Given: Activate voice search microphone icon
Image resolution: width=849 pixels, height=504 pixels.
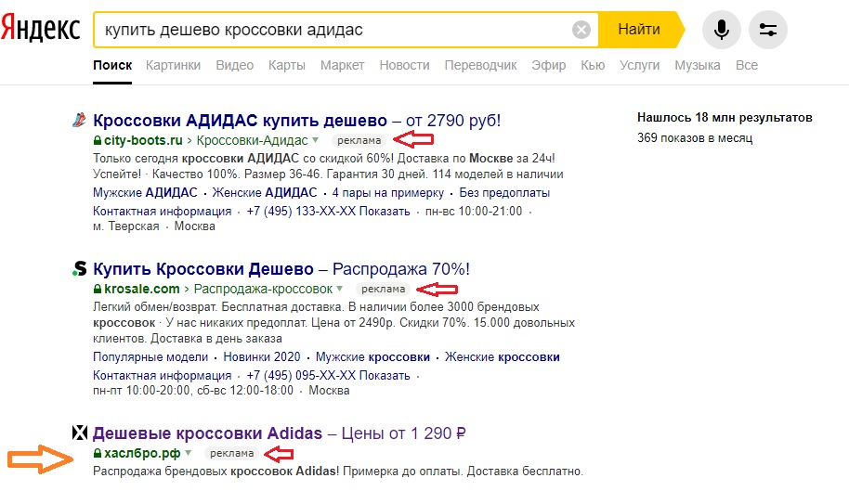Looking at the screenshot, I should (x=721, y=30).
